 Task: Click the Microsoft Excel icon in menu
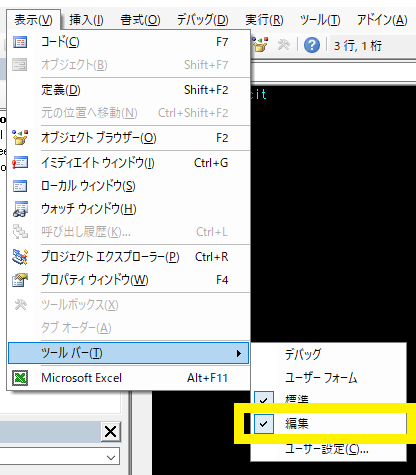tap(20, 378)
